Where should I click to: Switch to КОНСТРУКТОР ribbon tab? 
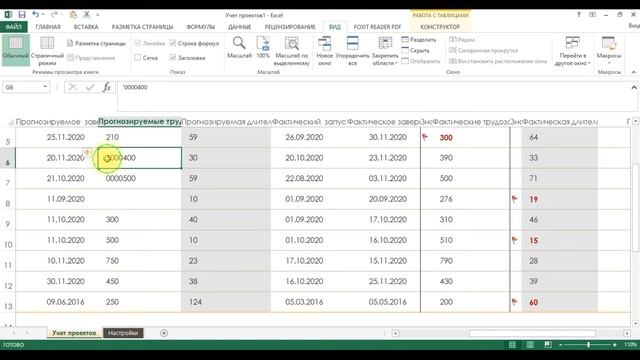(440, 27)
